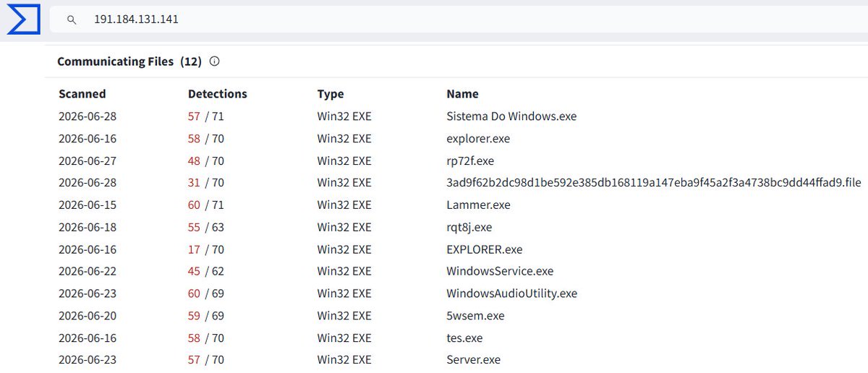Open 5wsem.exe file entry

click(x=476, y=317)
